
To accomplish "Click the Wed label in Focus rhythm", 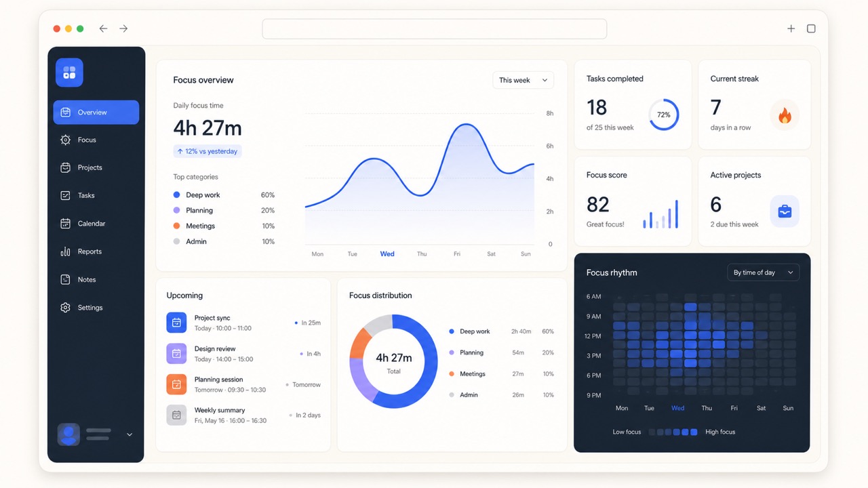I will click(677, 408).
